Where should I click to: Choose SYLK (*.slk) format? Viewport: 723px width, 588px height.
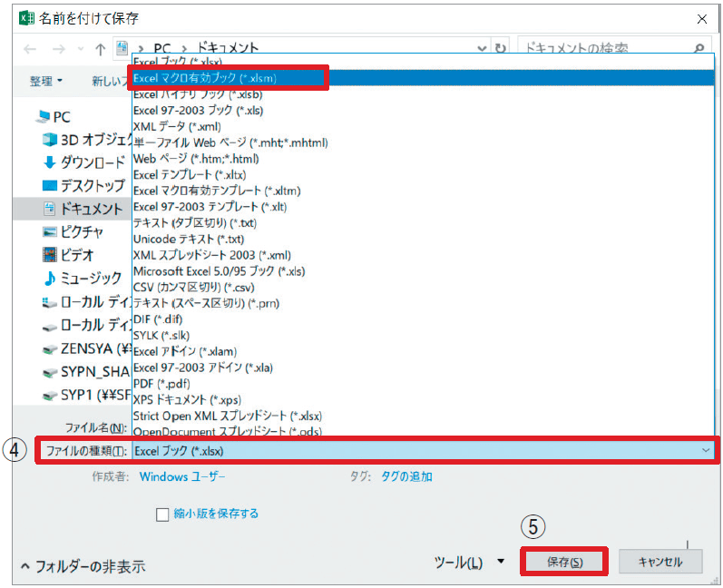[423, 336]
